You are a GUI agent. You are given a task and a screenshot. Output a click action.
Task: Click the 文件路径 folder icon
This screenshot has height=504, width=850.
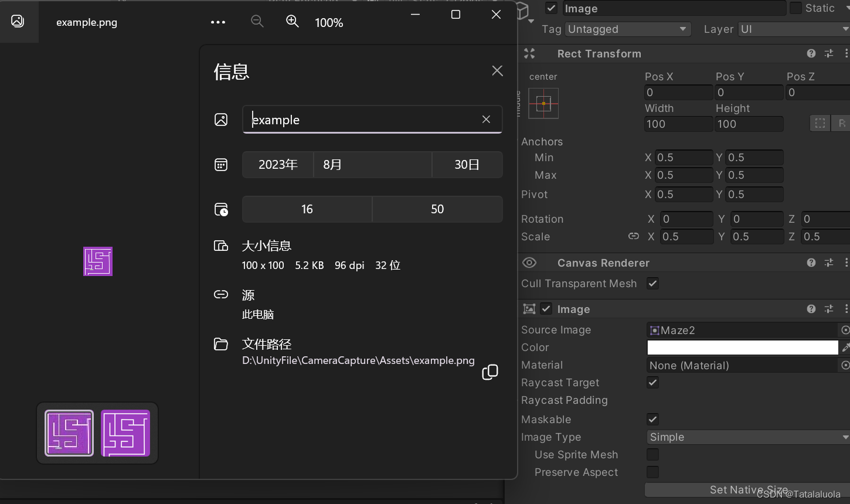[221, 344]
